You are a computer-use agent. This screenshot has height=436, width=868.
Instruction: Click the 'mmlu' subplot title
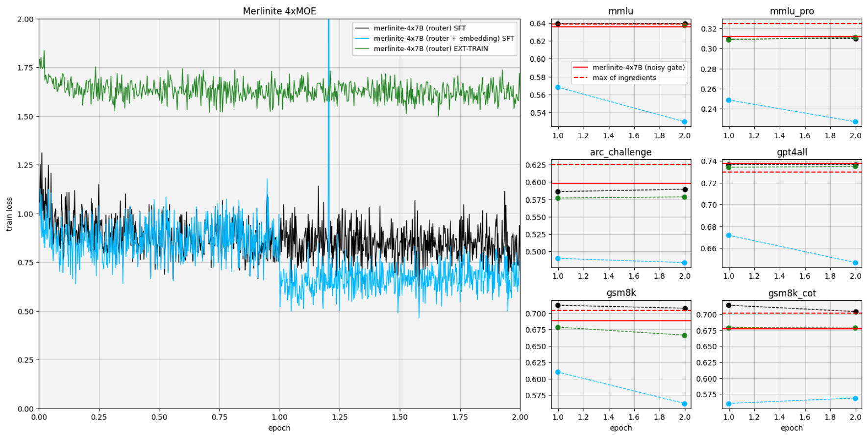[x=621, y=11]
